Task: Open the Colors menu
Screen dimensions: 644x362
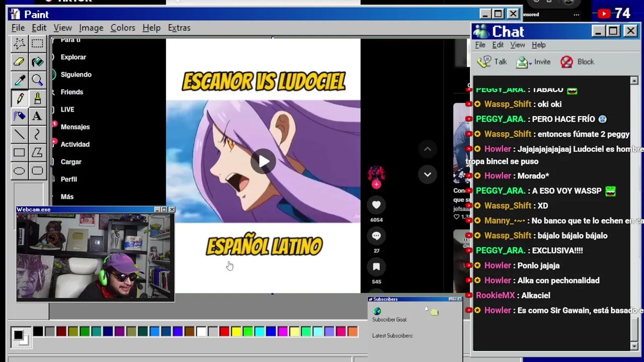Action: point(123,28)
